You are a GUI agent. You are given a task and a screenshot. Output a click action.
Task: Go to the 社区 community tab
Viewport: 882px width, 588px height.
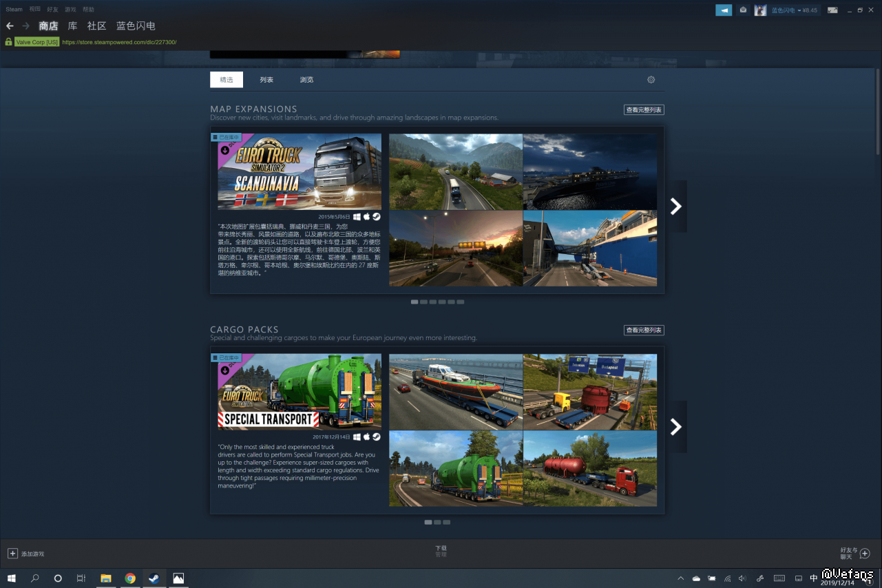[x=96, y=25]
